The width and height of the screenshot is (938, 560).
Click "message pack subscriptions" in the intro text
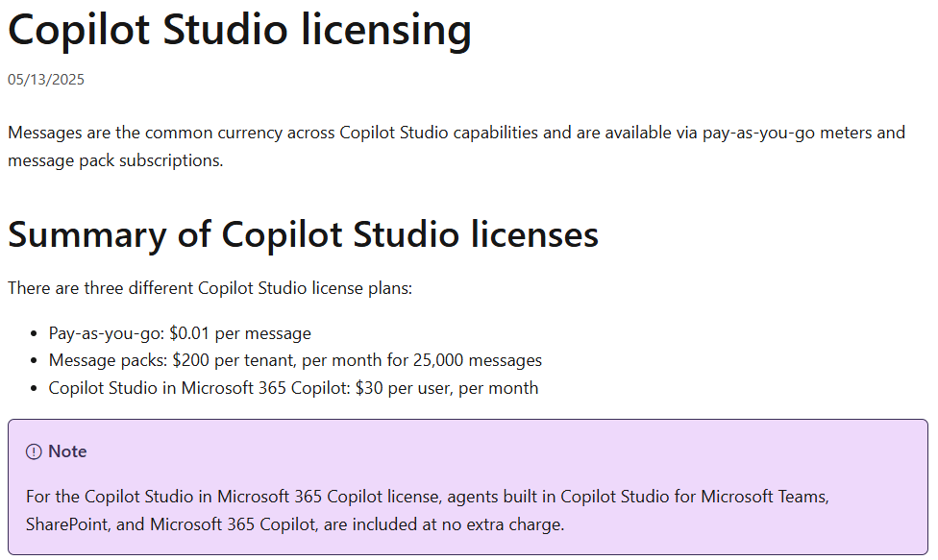tap(113, 160)
